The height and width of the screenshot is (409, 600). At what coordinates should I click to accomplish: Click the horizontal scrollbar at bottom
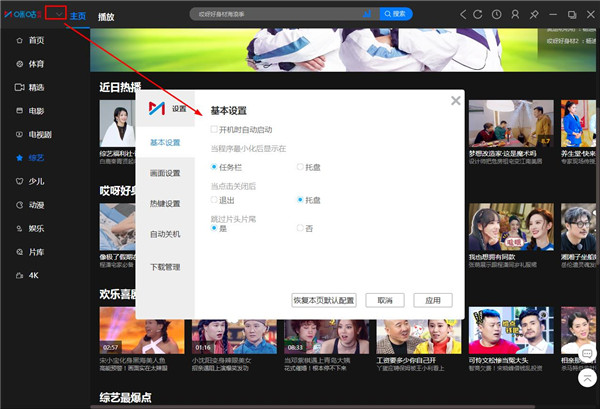pos(313,407)
